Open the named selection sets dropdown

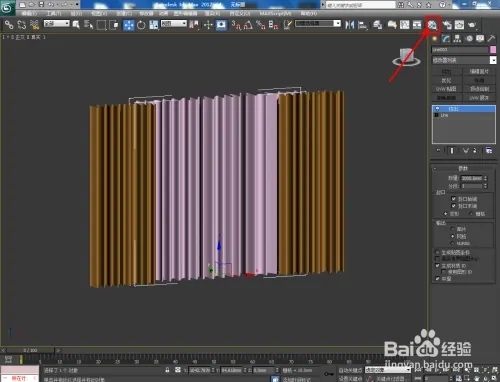point(318,23)
